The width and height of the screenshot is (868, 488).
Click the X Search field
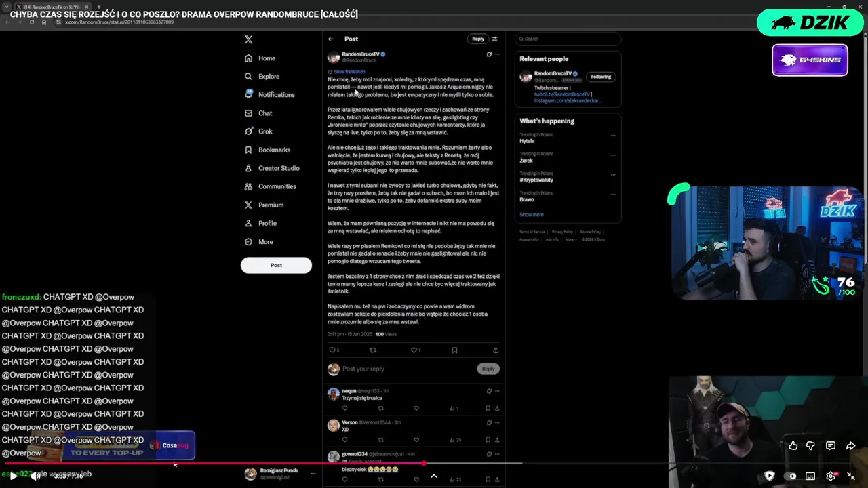click(568, 39)
